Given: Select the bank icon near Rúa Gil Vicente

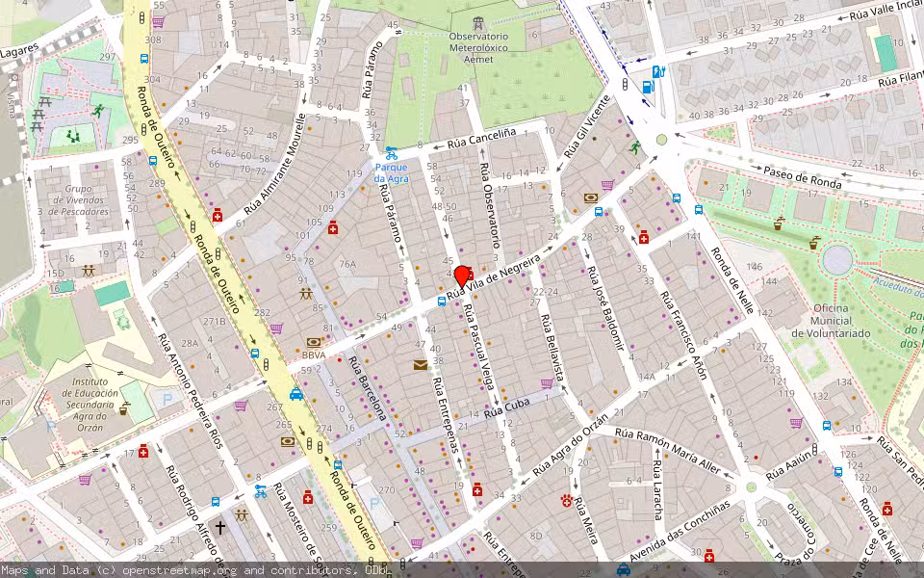Looking at the screenshot, I should click(x=590, y=198).
